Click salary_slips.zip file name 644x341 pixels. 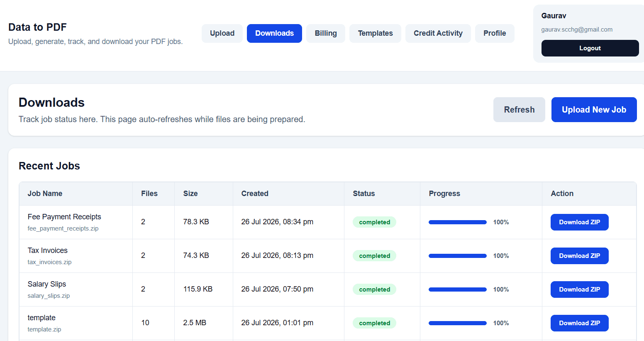(49, 296)
